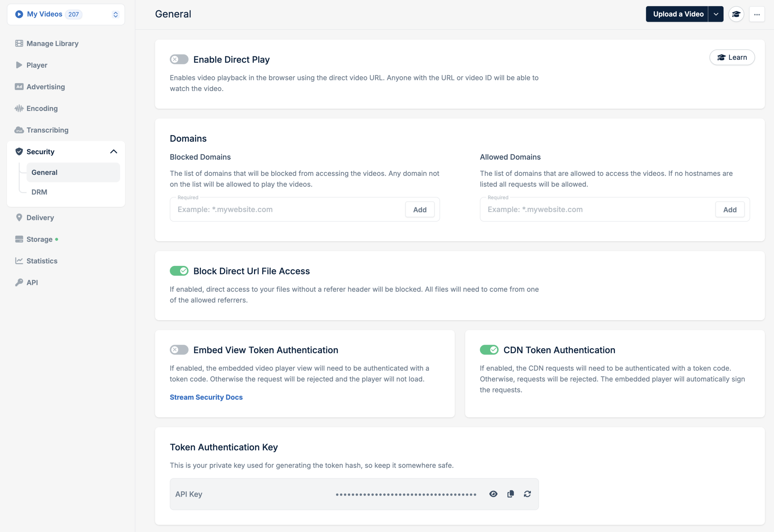Click the API key icon in sidebar
The width and height of the screenshot is (774, 532).
point(19,282)
